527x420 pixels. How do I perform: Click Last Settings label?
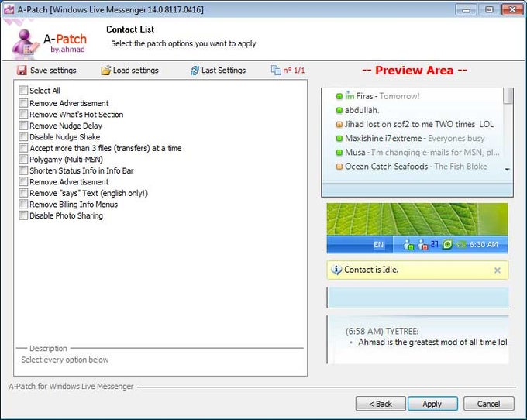(x=223, y=71)
